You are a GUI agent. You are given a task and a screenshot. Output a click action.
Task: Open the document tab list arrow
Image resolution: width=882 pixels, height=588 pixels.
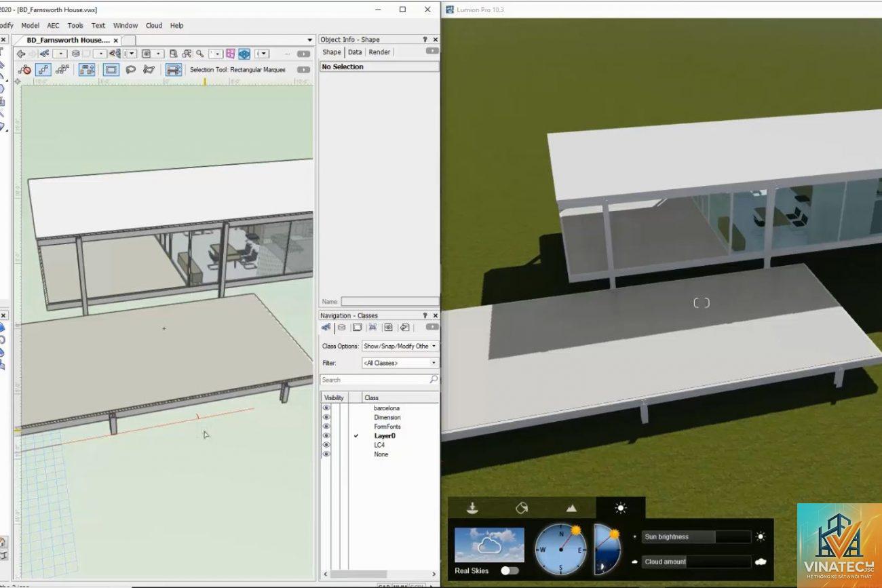[310, 40]
